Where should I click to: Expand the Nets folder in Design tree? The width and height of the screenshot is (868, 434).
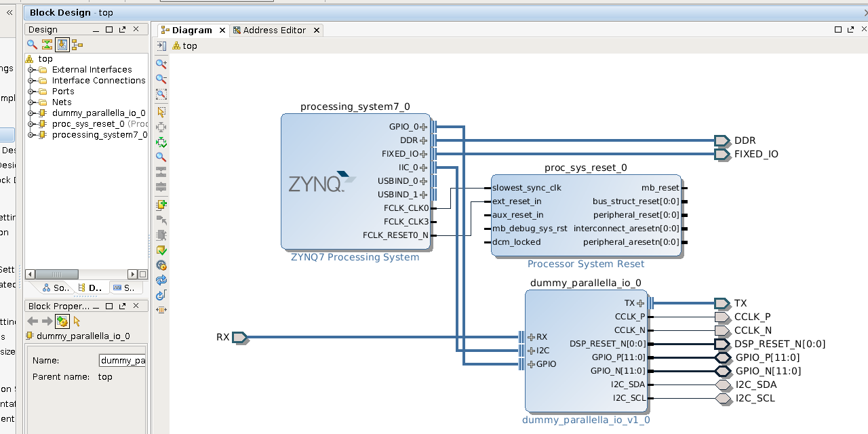pos(31,102)
